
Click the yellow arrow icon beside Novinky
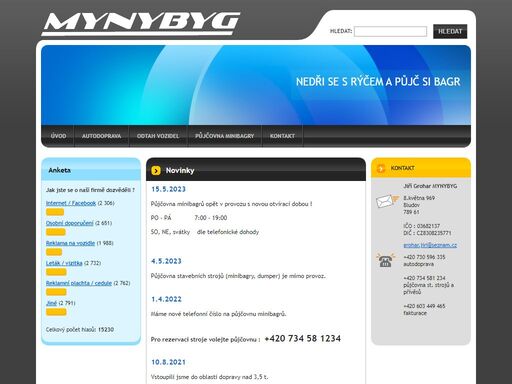(156, 171)
